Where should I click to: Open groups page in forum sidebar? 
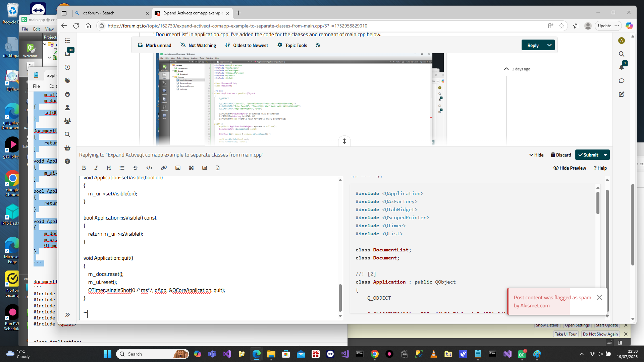67,121
